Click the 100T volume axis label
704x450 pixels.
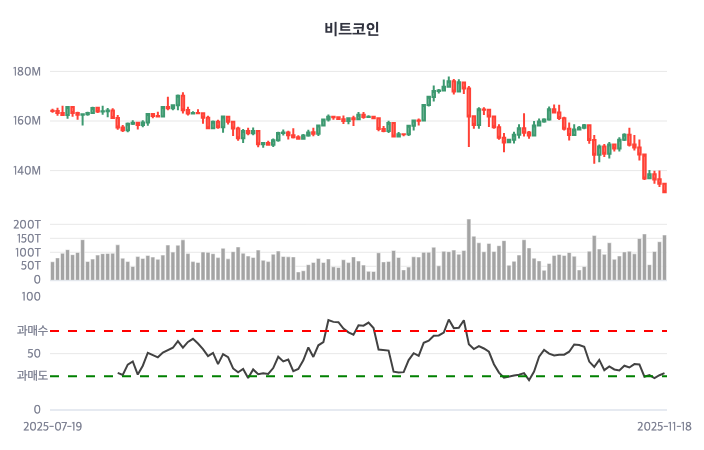(x=28, y=252)
